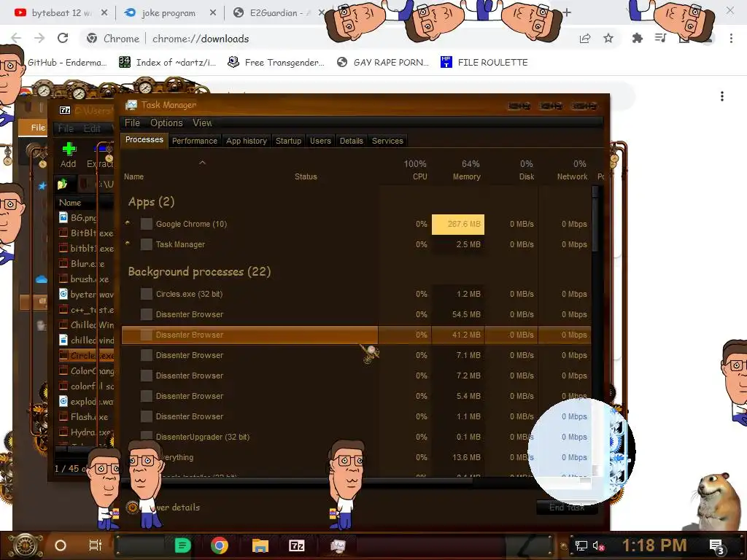The width and height of the screenshot is (747, 560).
Task: Select Dissenter Browser process using 7.1 MB
Action: [356, 355]
